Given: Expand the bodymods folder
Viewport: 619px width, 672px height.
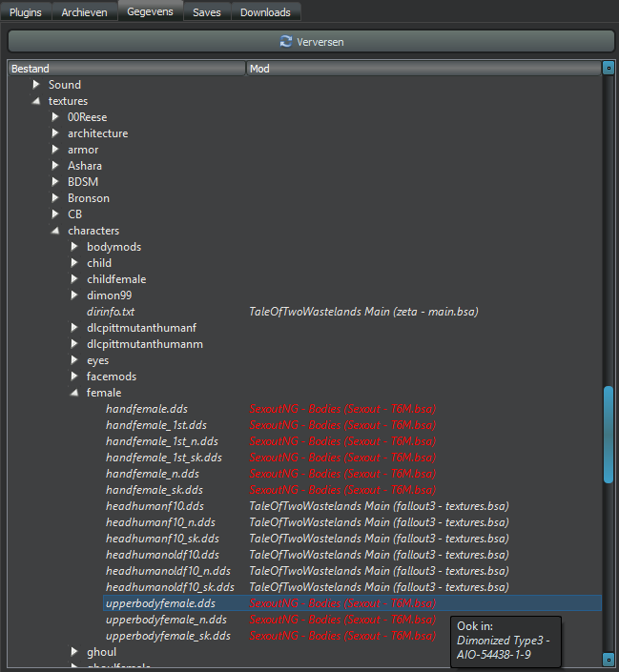Looking at the screenshot, I should click(74, 247).
